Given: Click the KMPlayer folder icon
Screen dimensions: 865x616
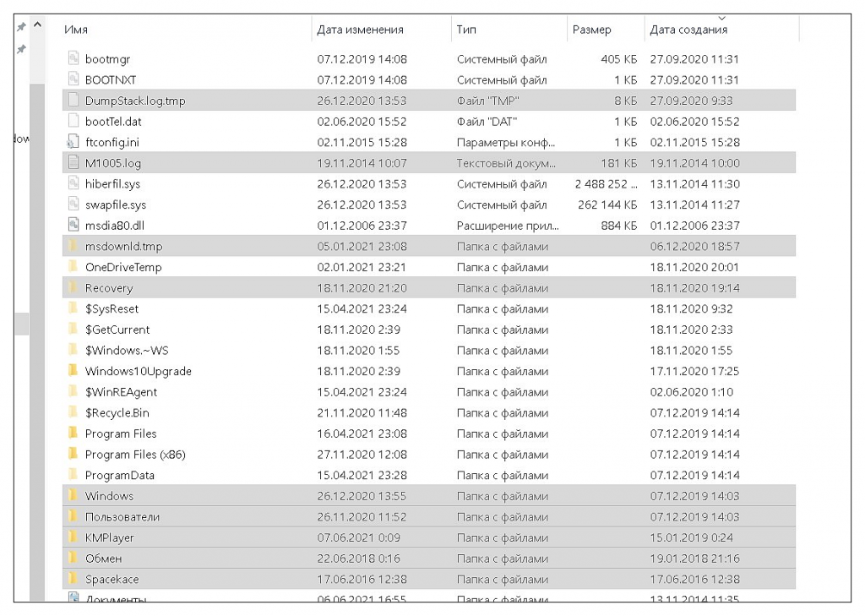Looking at the screenshot, I should (73, 537).
